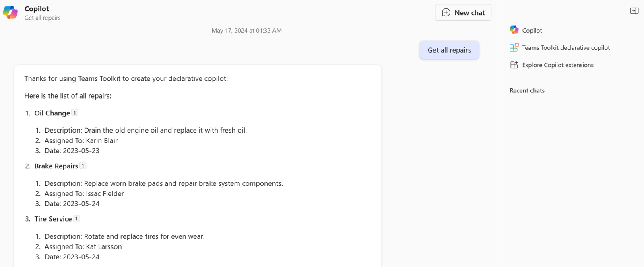644x267 pixels.
Task: Open the citation badge next to Oil Change
Action: tap(74, 113)
